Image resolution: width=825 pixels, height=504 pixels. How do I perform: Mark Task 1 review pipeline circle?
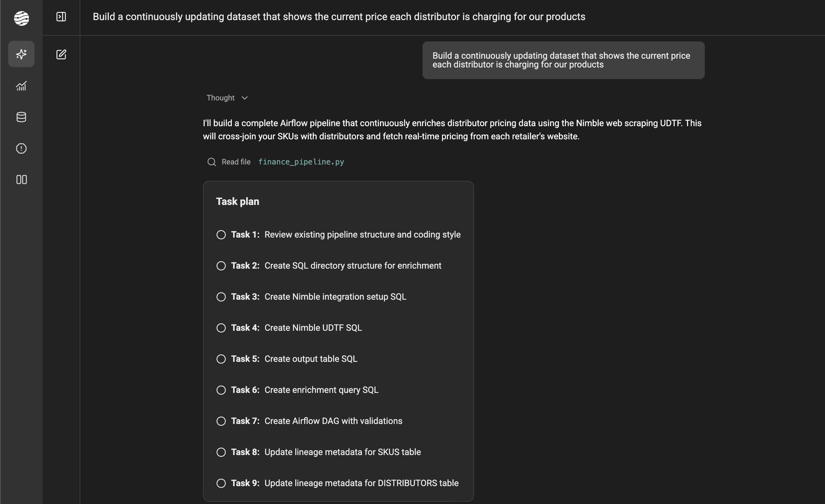tap(221, 235)
